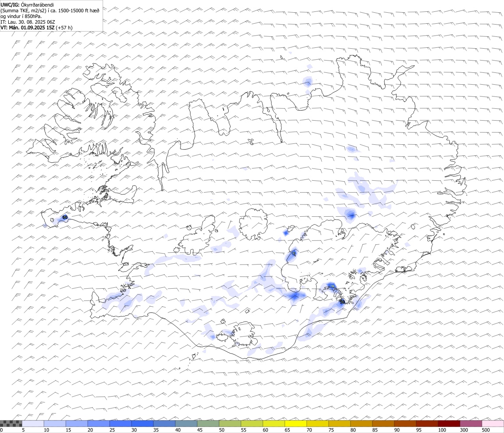Viewport: 504px width, 433px height.
Task: Select the 85–90 burnt orange legend swatch
Action: [x=383, y=423]
